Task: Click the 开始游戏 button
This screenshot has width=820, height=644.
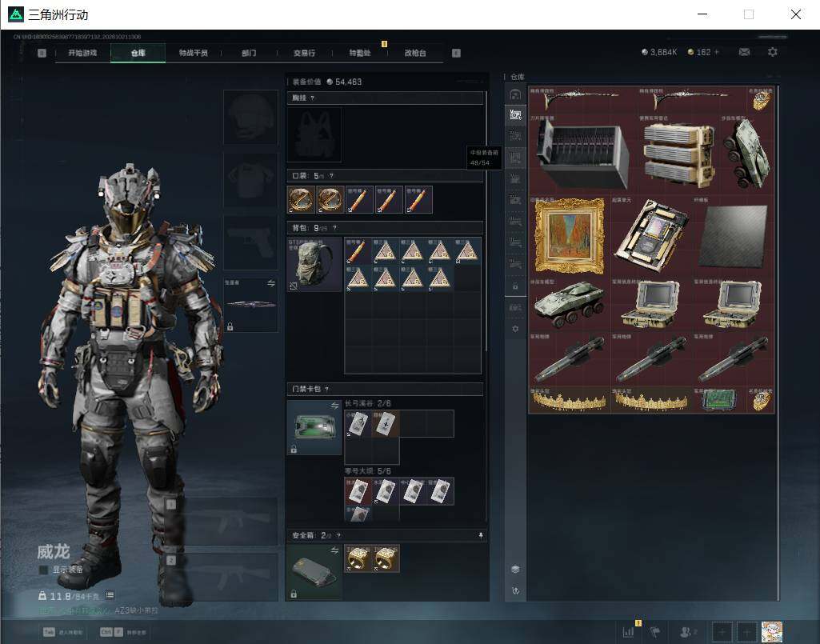Action: coord(82,53)
